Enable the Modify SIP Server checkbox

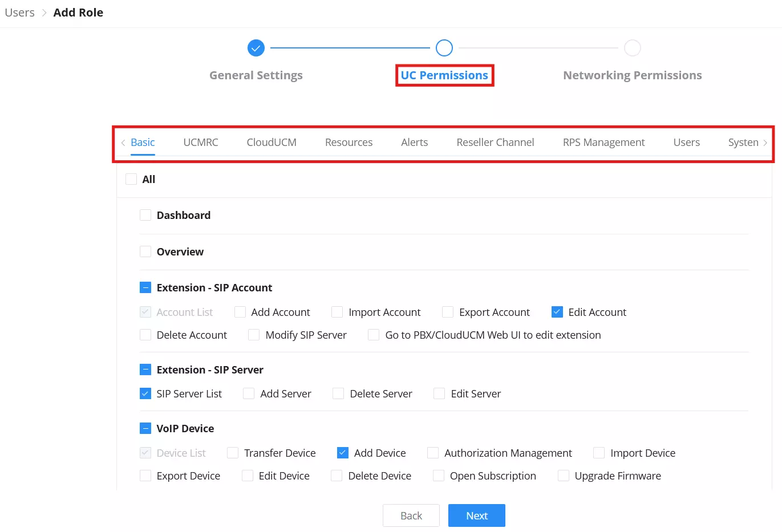click(254, 335)
